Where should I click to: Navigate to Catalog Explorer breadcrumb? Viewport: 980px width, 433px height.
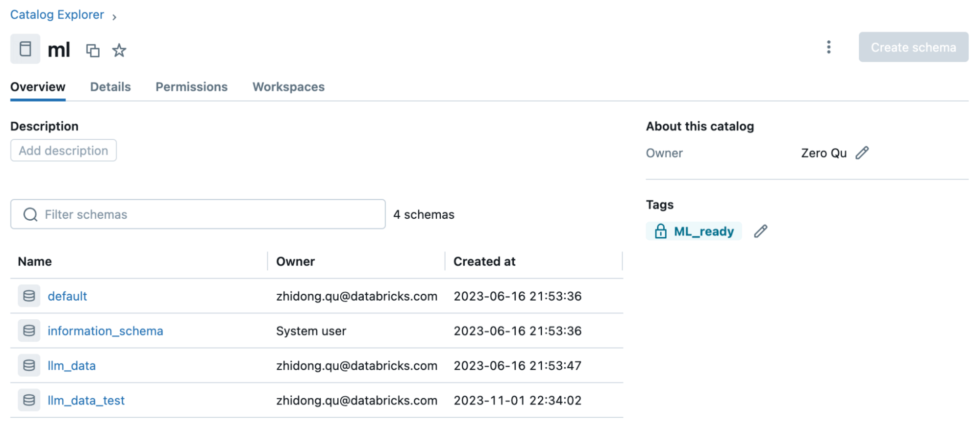pos(57,15)
